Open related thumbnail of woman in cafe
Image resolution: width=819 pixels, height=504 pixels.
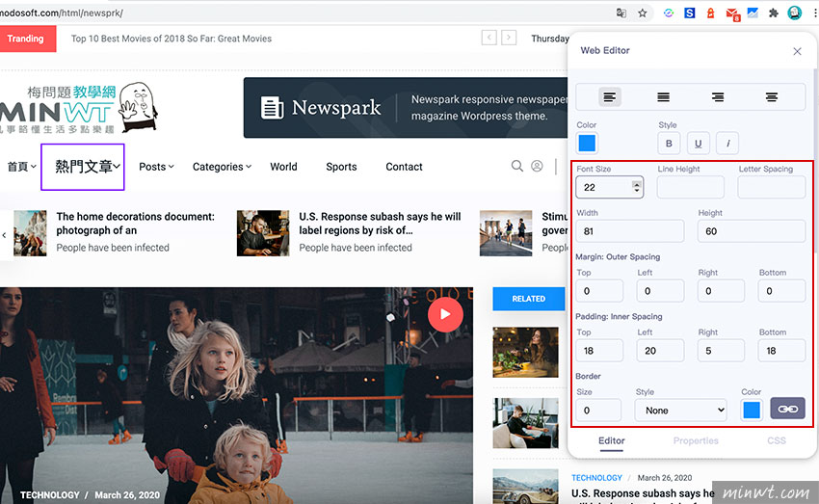pos(525,352)
